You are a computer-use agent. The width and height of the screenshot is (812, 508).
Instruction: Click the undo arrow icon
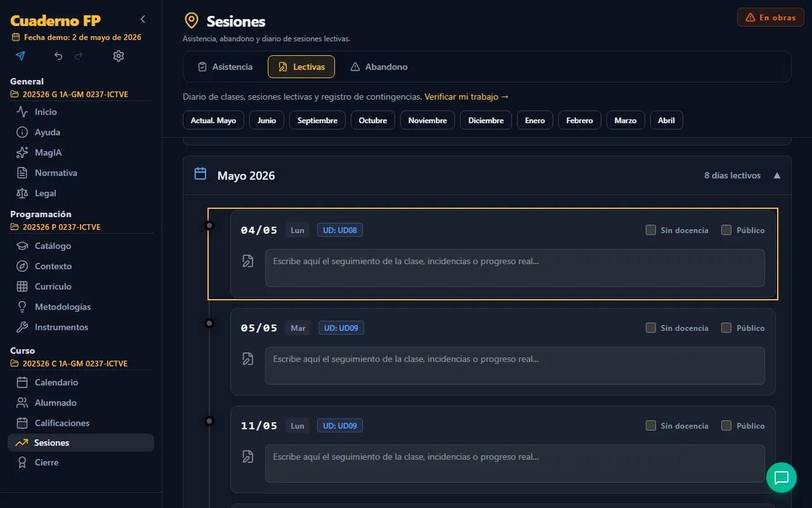click(58, 56)
